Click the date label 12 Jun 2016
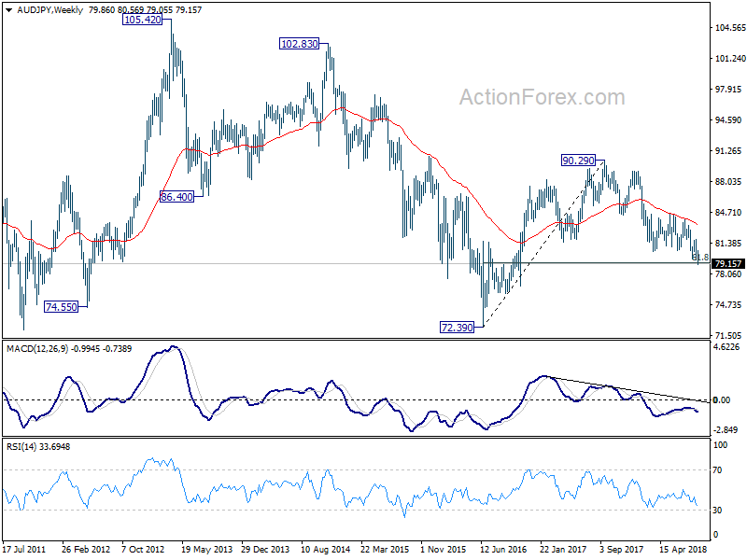Image resolution: width=747 pixels, height=560 pixels. pyautogui.click(x=504, y=549)
